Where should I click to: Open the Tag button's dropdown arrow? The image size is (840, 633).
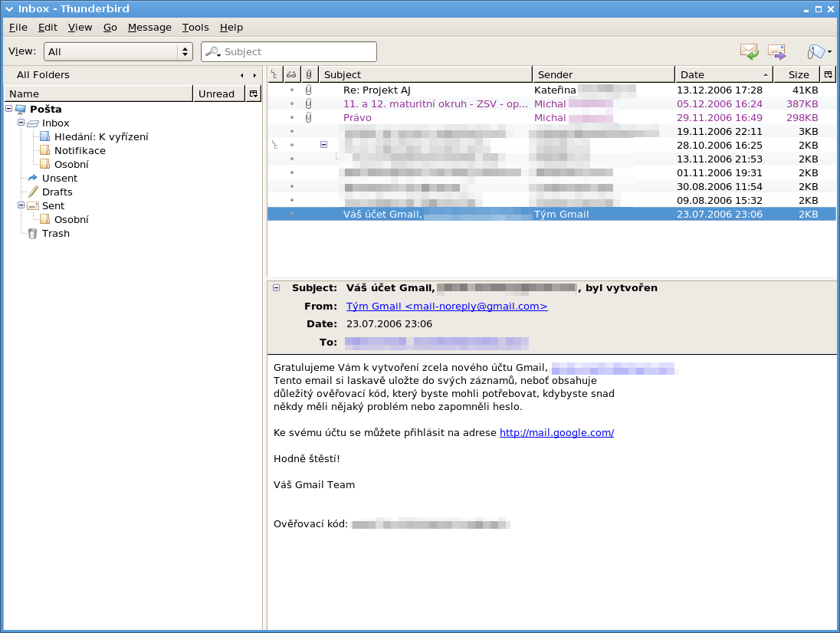pyautogui.click(x=830, y=52)
